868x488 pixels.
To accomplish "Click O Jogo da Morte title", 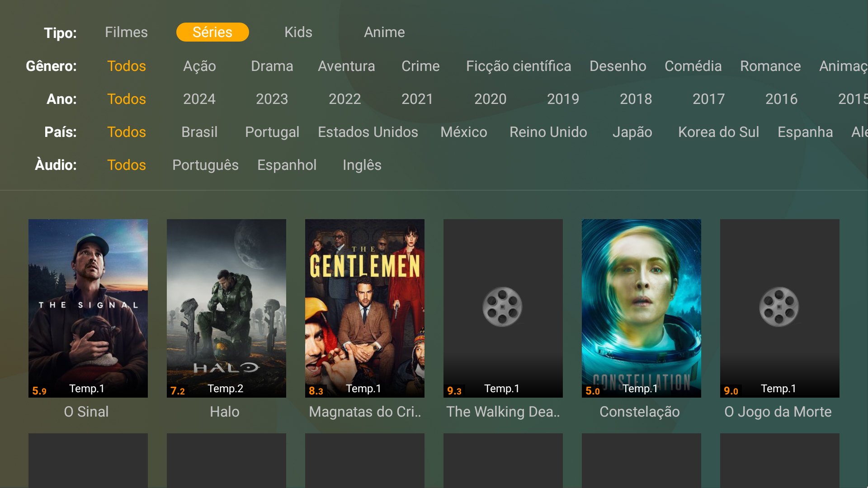I will tap(778, 412).
